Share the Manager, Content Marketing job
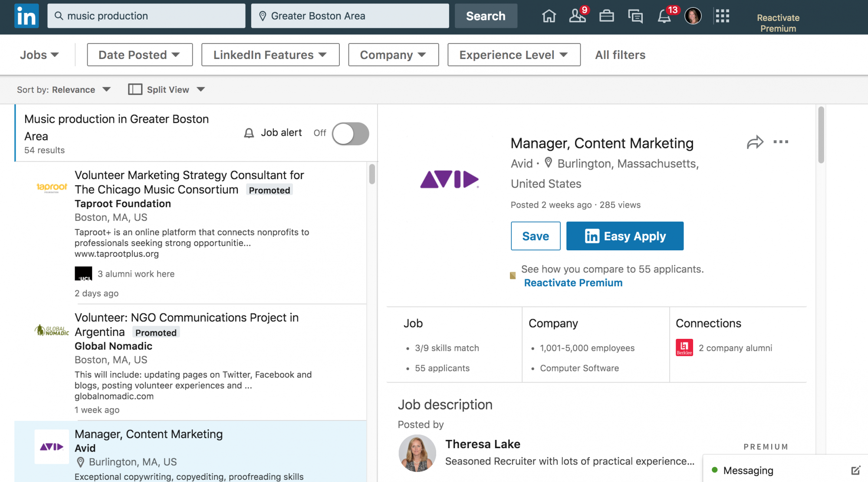Screen dimensions: 868x482 tap(755, 142)
